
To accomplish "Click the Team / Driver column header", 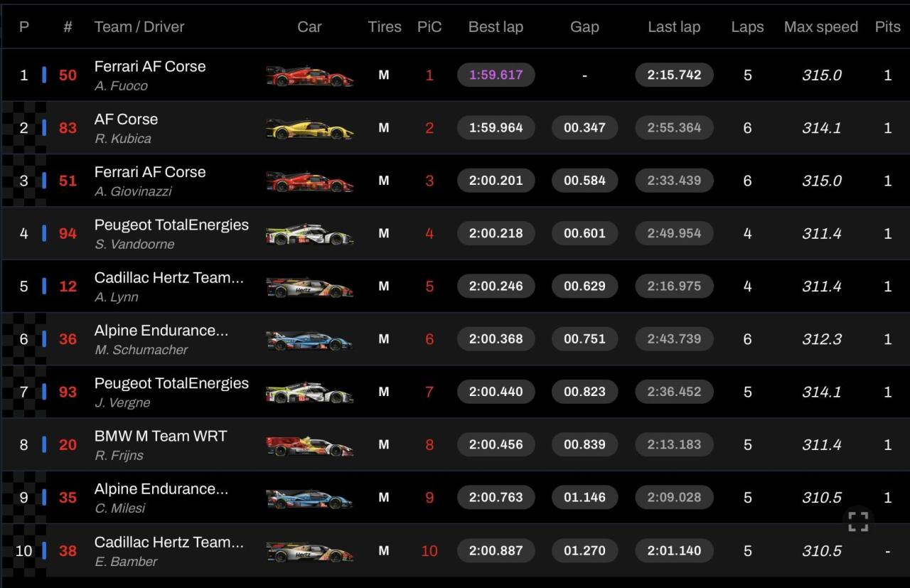I will tap(139, 27).
